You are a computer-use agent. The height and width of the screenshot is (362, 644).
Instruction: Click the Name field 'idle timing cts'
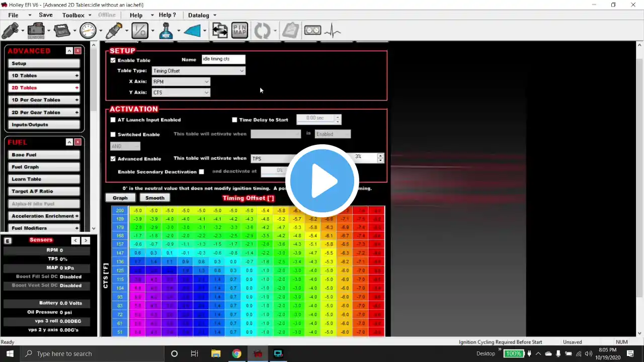click(223, 59)
